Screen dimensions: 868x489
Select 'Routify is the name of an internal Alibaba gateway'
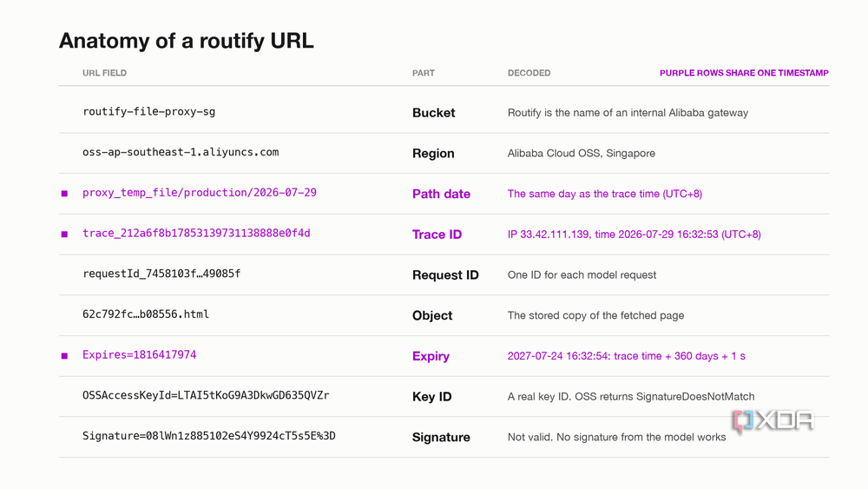(x=628, y=113)
